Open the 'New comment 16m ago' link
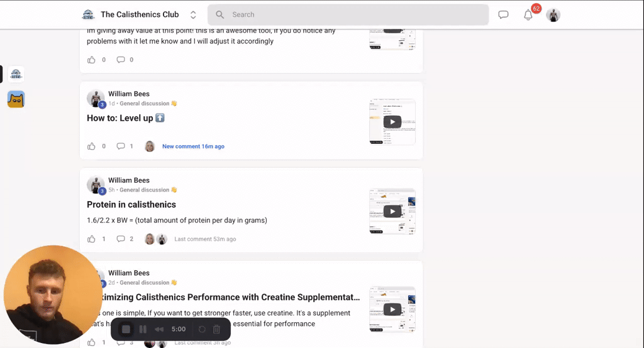The width and height of the screenshot is (644, 348). [193, 146]
